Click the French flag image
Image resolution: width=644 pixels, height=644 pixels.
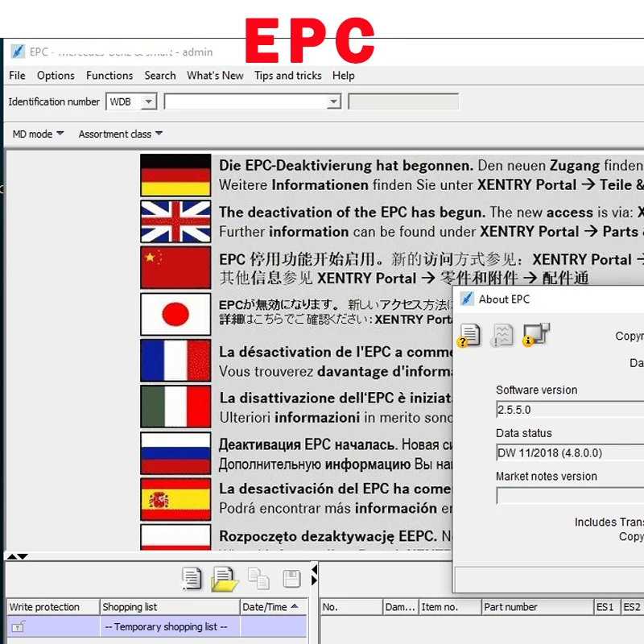tap(175, 360)
